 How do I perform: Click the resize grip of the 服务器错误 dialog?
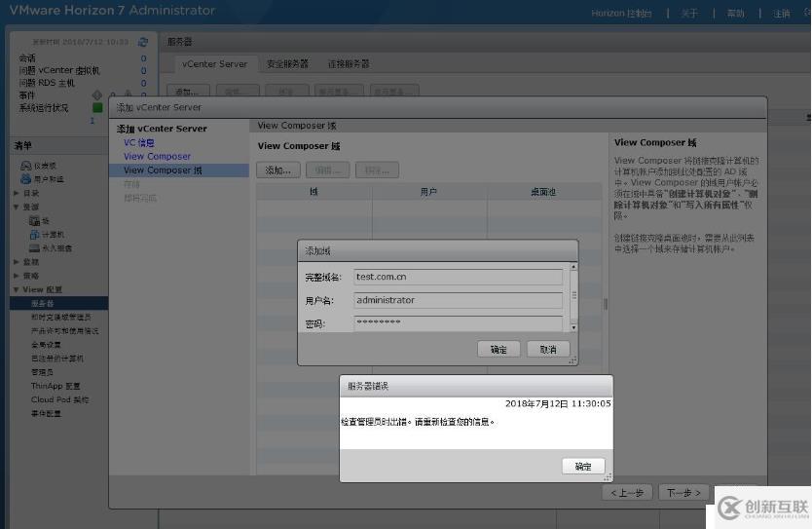[x=608, y=476]
